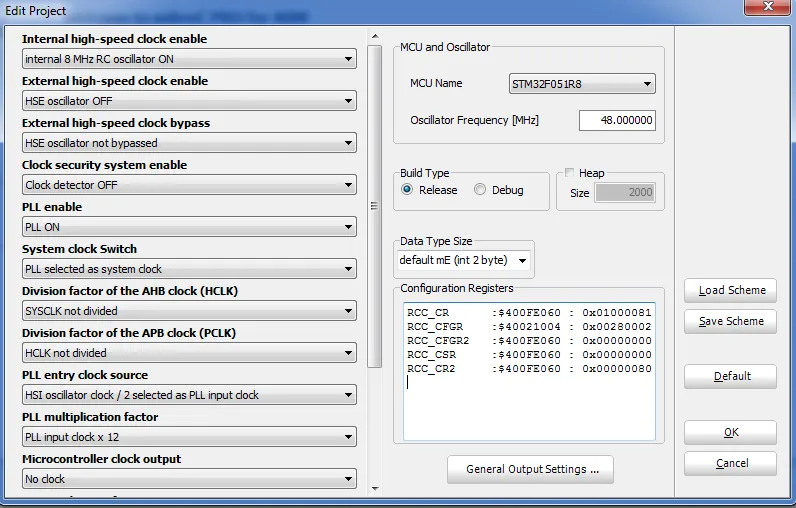The width and height of the screenshot is (796, 508).
Task: Open the Data Type Size dropdown
Action: 463,260
